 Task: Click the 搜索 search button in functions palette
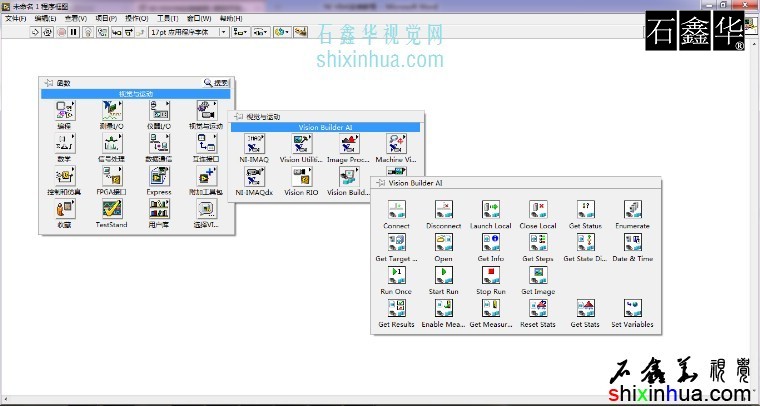(x=216, y=83)
